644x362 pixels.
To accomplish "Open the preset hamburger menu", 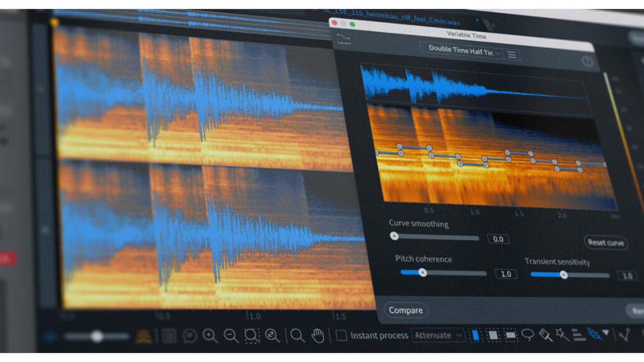I will (x=512, y=54).
